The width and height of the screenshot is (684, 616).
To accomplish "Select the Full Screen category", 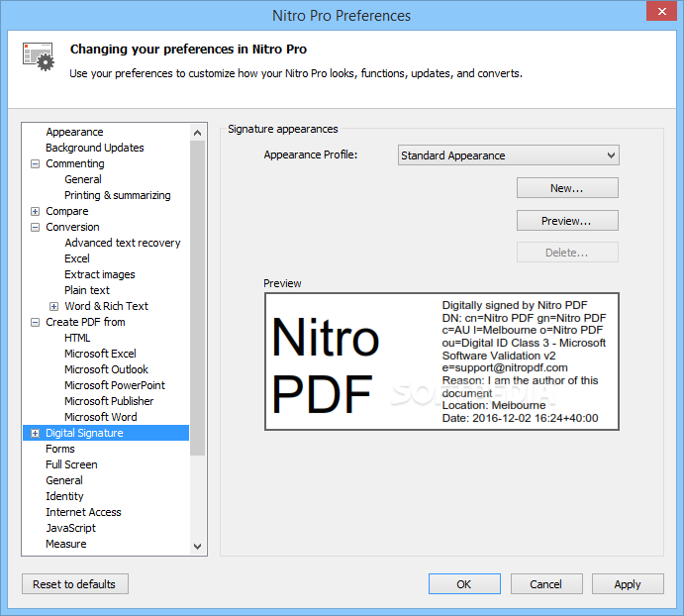I will [x=71, y=464].
